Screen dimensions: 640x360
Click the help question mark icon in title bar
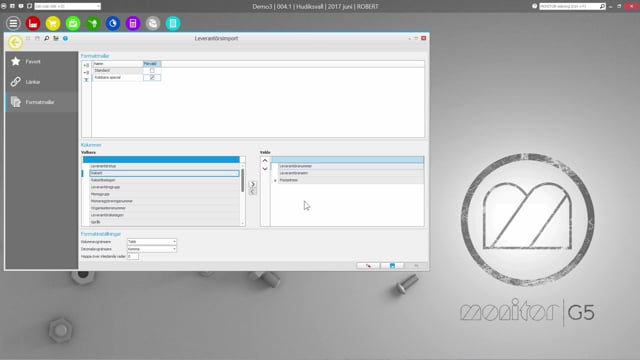(535, 6)
